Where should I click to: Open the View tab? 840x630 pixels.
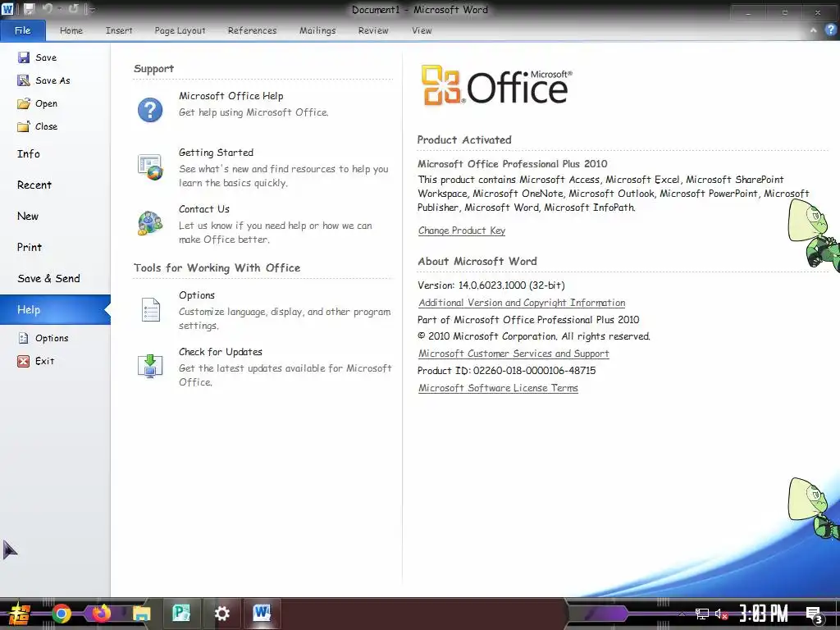click(422, 30)
